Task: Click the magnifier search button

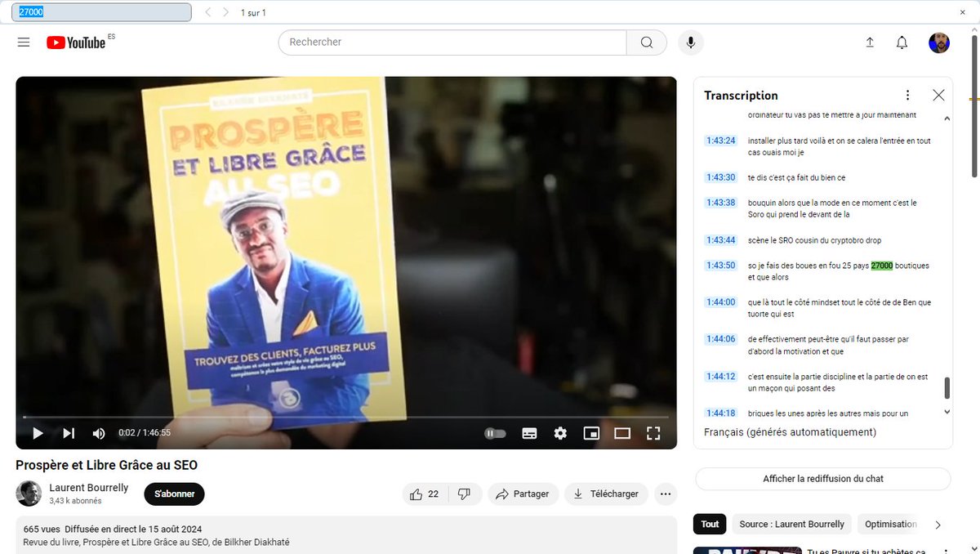Action: 647,42
